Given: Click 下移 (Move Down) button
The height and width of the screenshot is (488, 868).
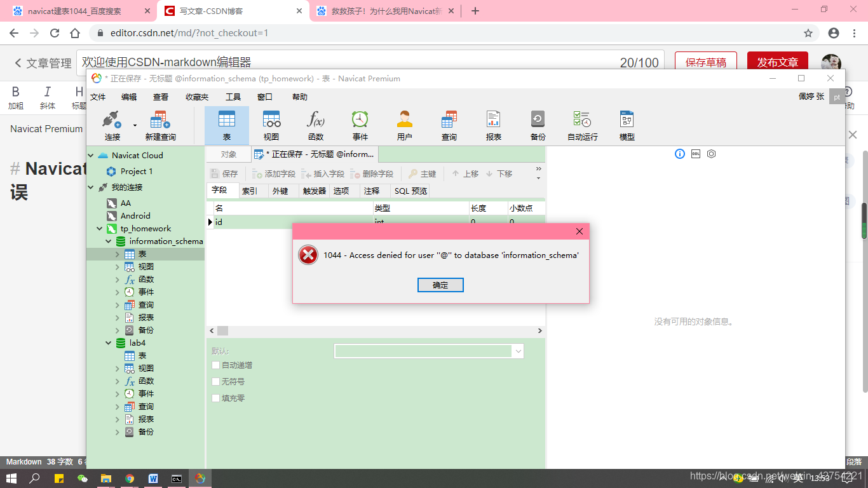Looking at the screenshot, I should point(499,173).
